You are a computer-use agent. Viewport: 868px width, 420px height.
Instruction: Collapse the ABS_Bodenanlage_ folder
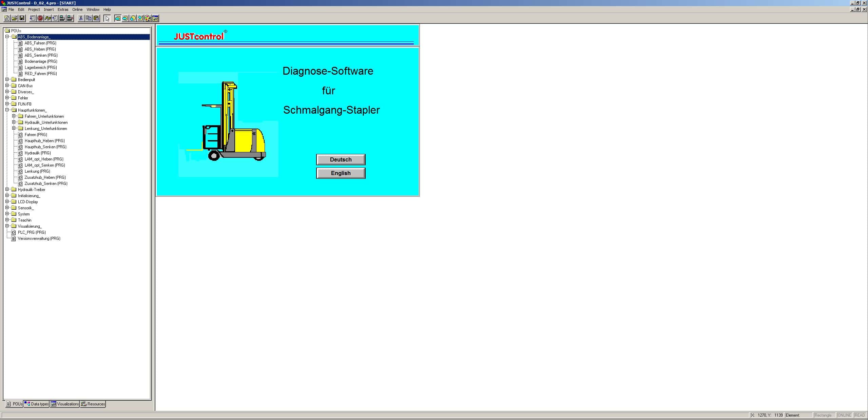pyautogui.click(x=7, y=37)
